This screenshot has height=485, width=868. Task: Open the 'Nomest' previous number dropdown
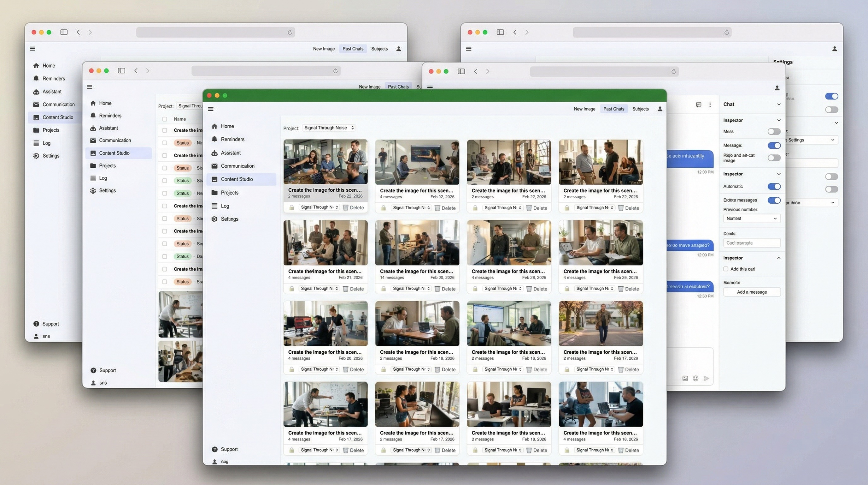(x=751, y=219)
